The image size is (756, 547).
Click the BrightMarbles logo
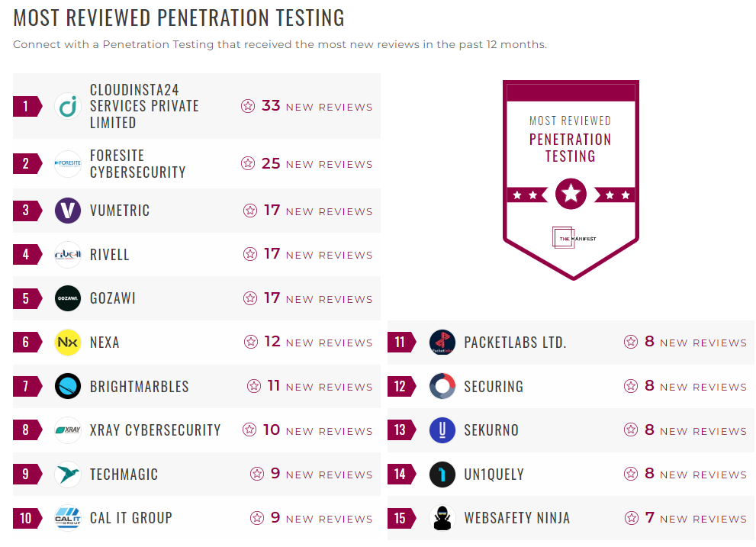pos(67,386)
